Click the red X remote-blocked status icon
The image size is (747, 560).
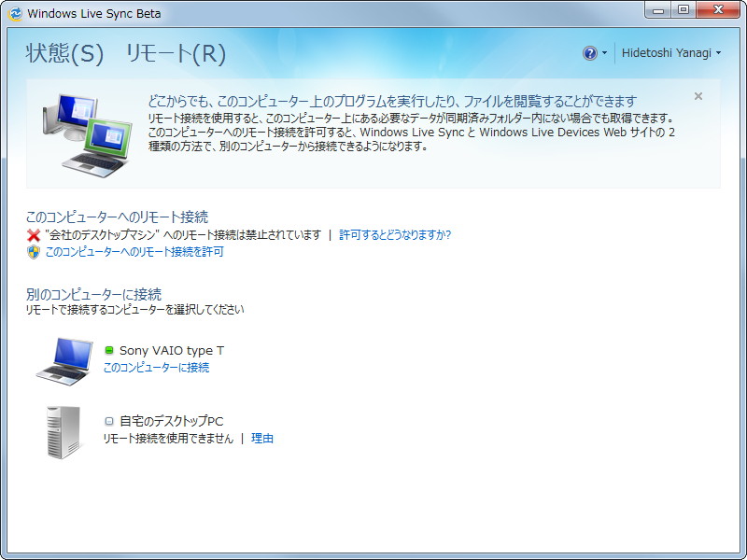[x=34, y=235]
